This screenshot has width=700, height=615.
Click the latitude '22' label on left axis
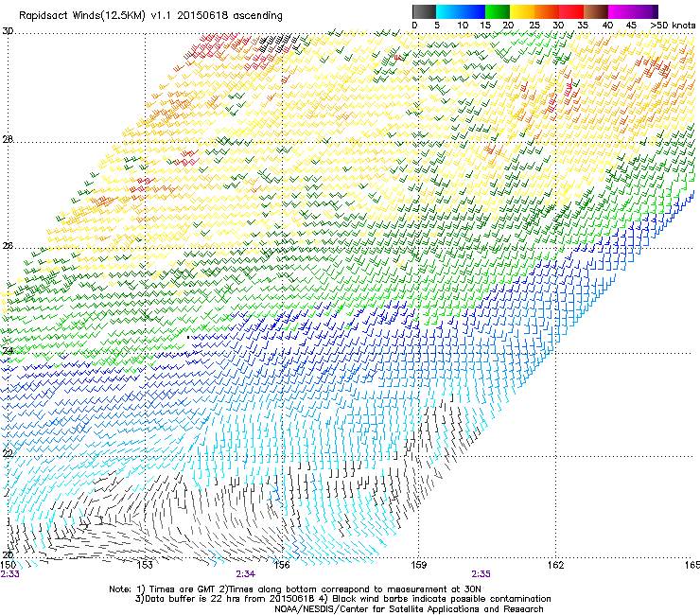(8, 453)
